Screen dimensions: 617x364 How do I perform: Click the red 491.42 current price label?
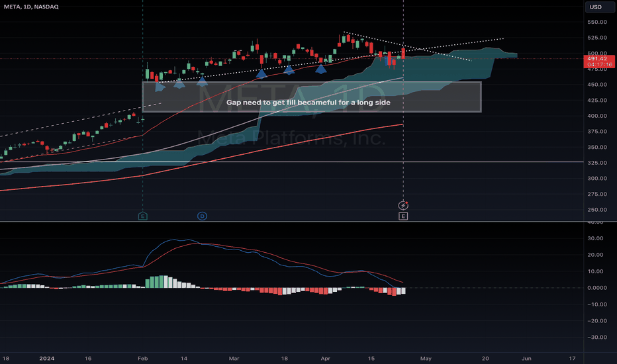point(599,62)
